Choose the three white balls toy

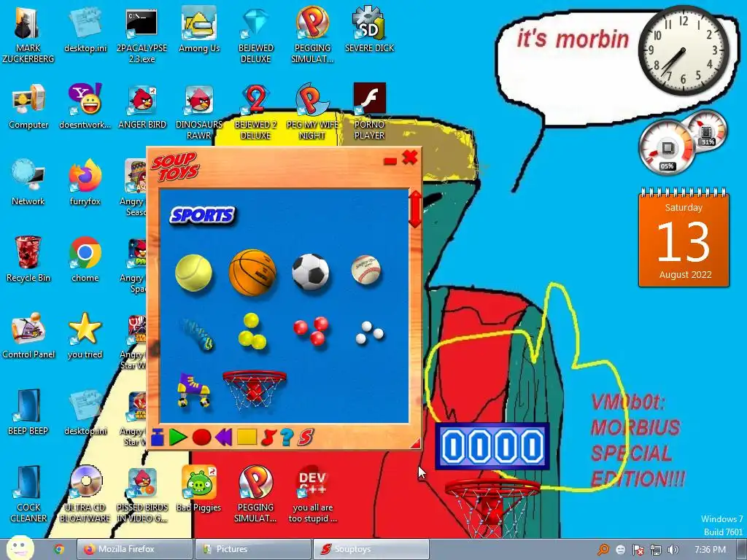point(369,332)
